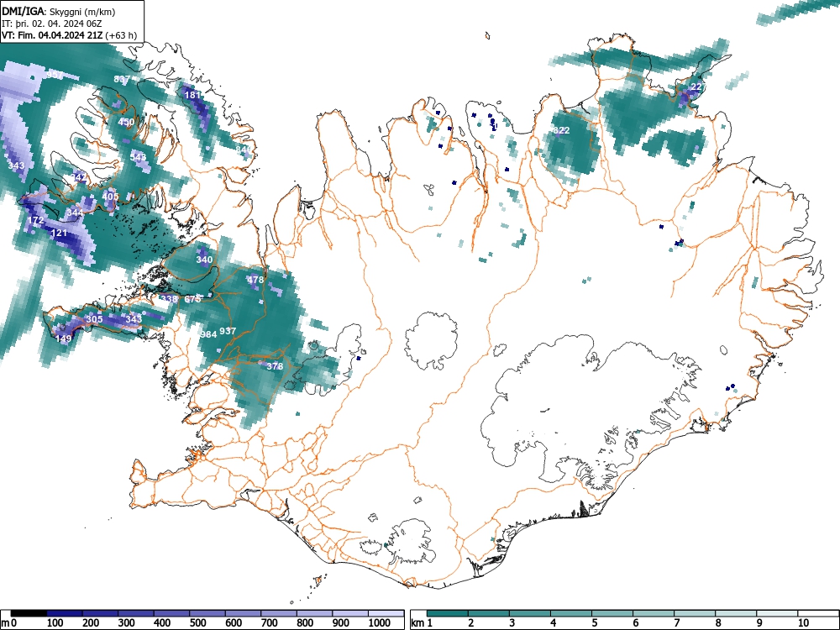The image size is (840, 630).
Task: Select the 'IT: þri. 02. 04. 2024 06Z' line
Action: 51,24
